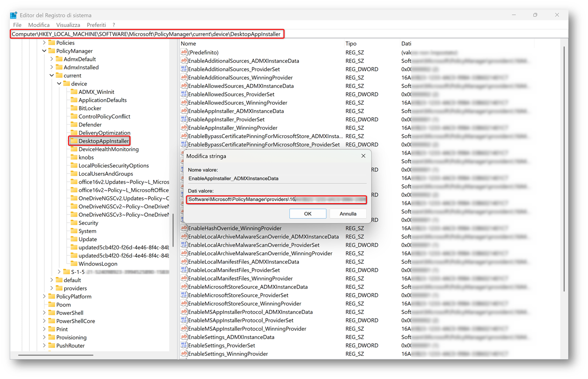Open the Preferiti menu
Viewport: 588px width, 379px height.
[96, 25]
